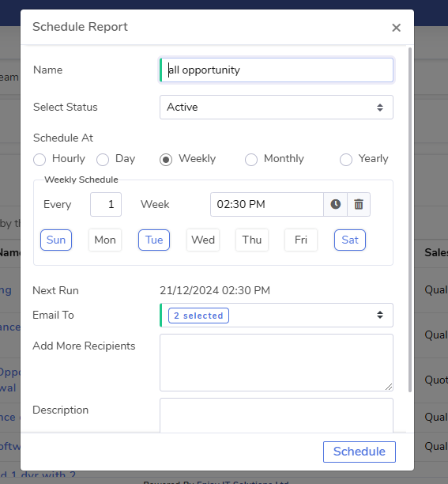448x484 pixels.
Task: Click the dialog's vertical scrollbar
Action: point(410,220)
